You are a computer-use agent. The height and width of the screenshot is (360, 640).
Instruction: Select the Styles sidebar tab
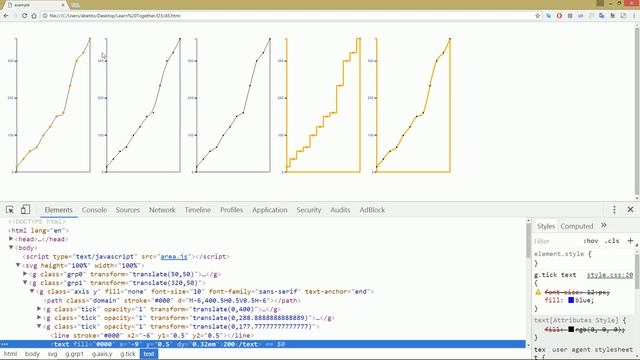coord(546,226)
